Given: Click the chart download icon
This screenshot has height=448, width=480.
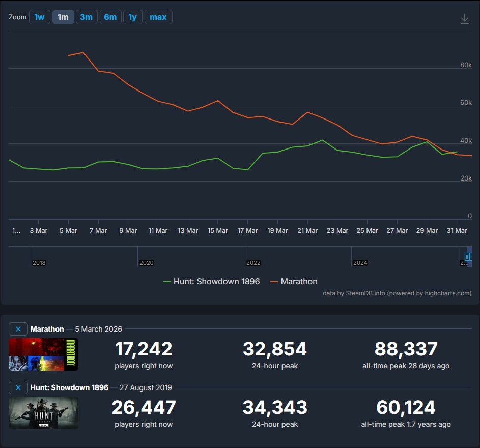Looking at the screenshot, I should tap(464, 19).
